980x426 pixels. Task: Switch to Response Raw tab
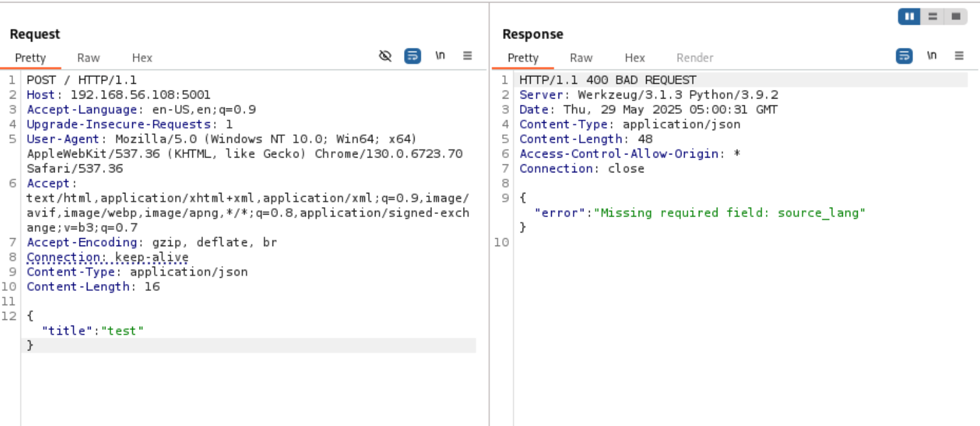tap(581, 58)
